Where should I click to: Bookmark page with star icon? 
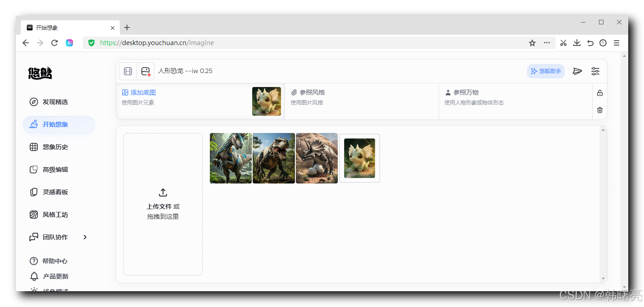pos(532,43)
